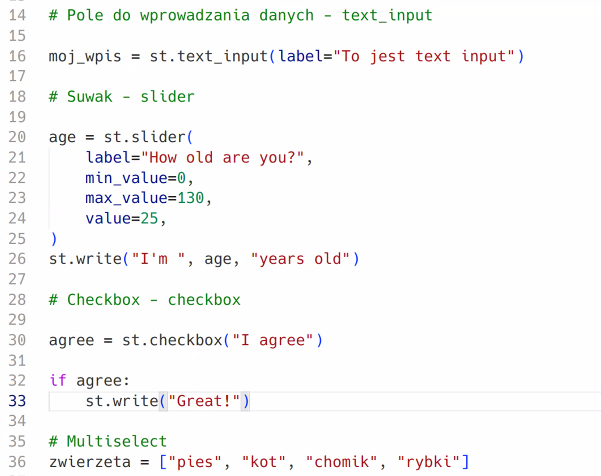
Task: Click line number 26 in the gutter
Action: (x=17, y=259)
